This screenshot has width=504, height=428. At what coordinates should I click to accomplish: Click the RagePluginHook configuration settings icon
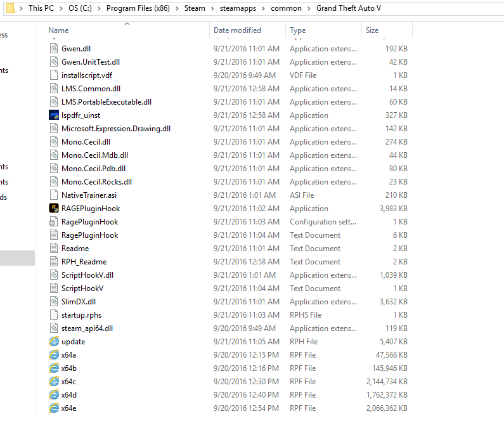click(x=53, y=221)
